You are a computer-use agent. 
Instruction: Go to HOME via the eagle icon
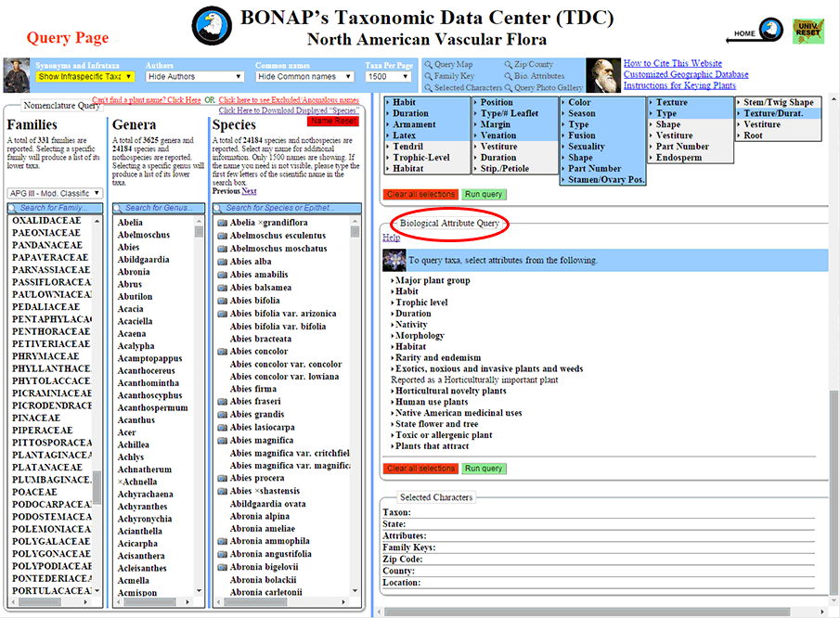pyautogui.click(x=771, y=30)
